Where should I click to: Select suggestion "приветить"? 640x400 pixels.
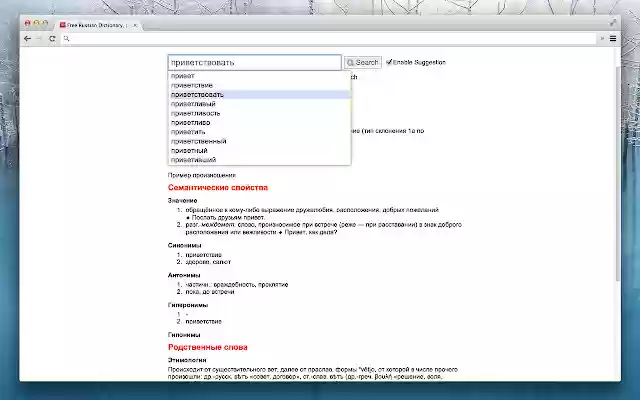(x=259, y=132)
